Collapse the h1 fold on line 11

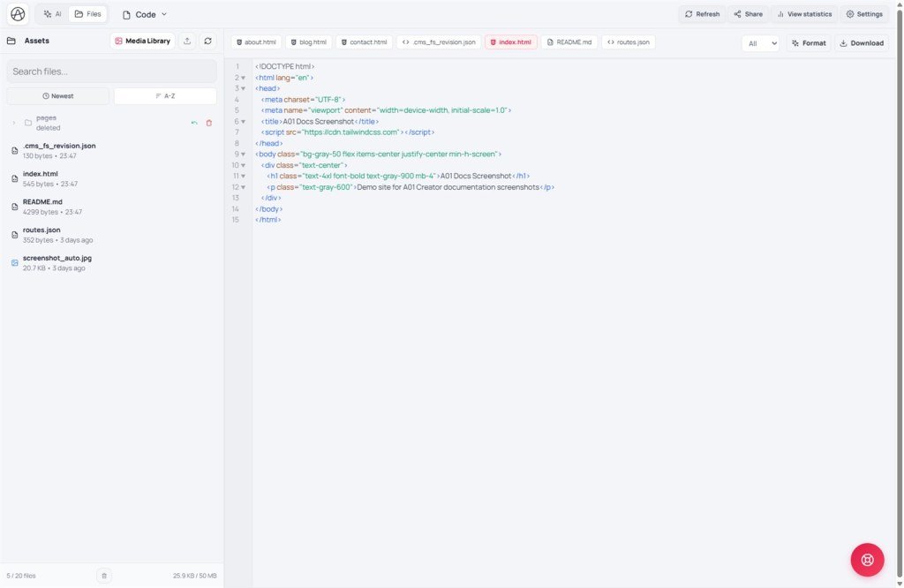click(x=244, y=177)
